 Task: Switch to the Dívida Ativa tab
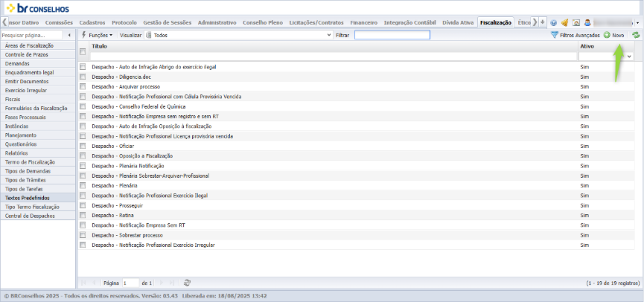coord(458,22)
